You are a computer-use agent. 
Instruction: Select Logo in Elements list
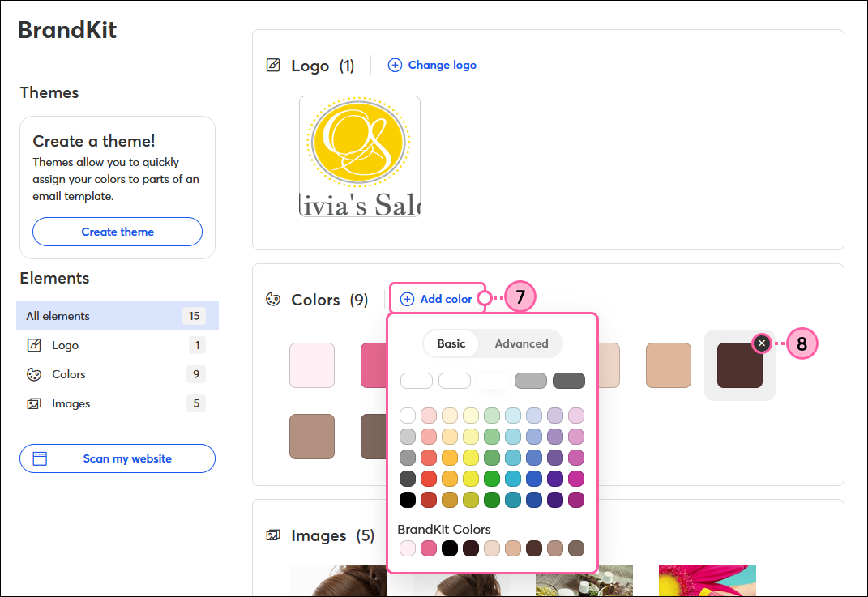coord(118,345)
